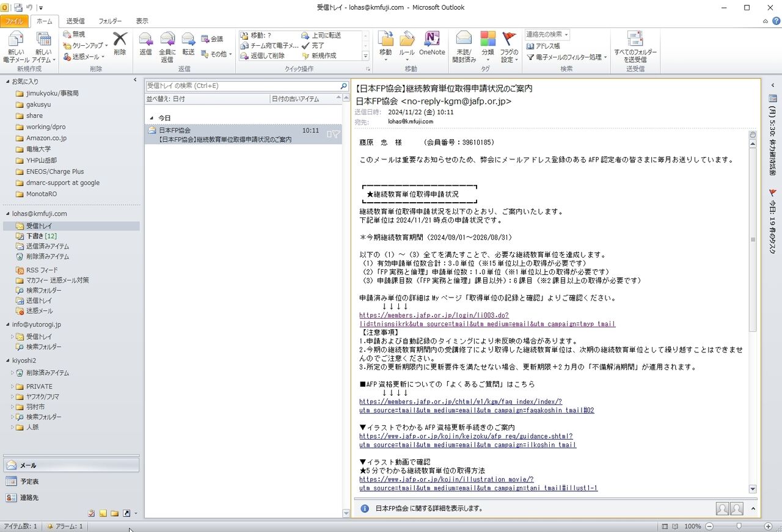Toggle the follow-up flag on 日本FP協会 message
The height and width of the screenshot is (532, 782).
click(336, 134)
